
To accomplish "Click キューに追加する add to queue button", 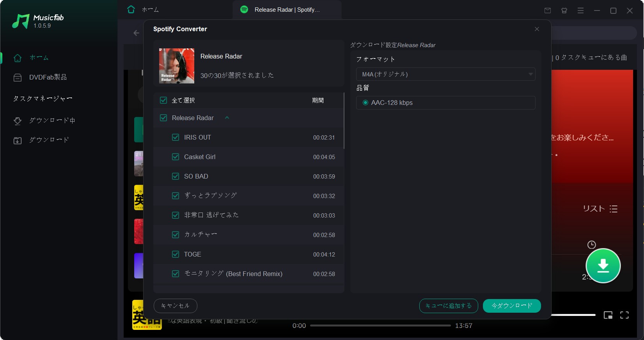I will [x=448, y=306].
